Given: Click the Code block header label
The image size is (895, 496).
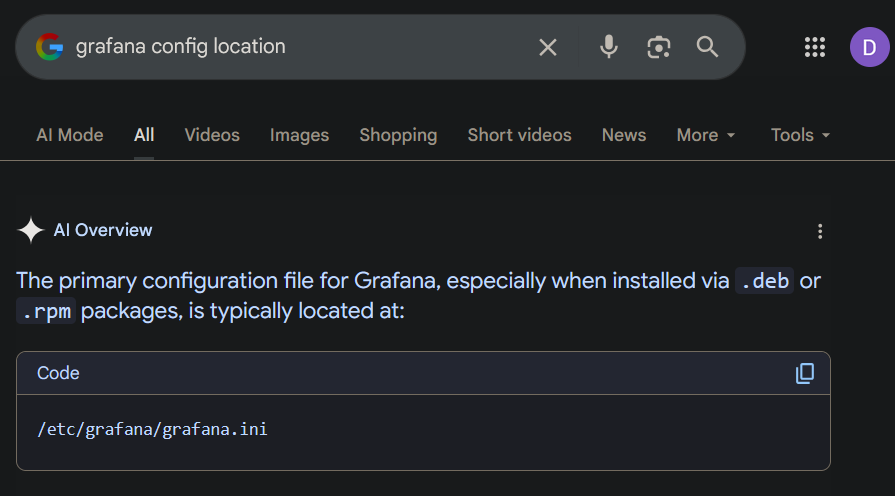Looking at the screenshot, I should (x=58, y=373).
